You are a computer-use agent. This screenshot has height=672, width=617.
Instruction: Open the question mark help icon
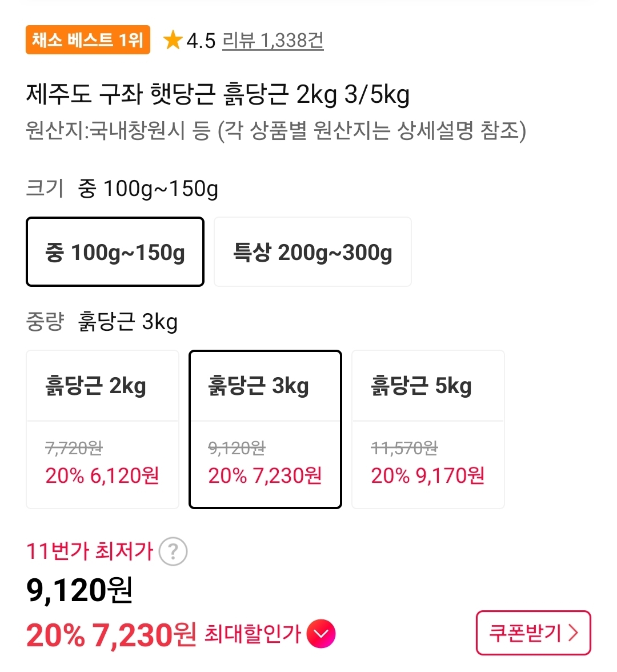tap(173, 551)
